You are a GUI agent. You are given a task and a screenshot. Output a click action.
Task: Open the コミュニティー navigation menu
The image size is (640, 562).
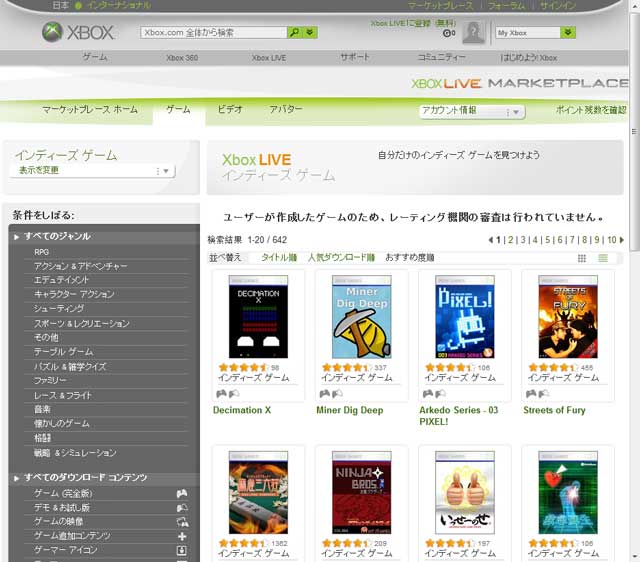(441, 57)
